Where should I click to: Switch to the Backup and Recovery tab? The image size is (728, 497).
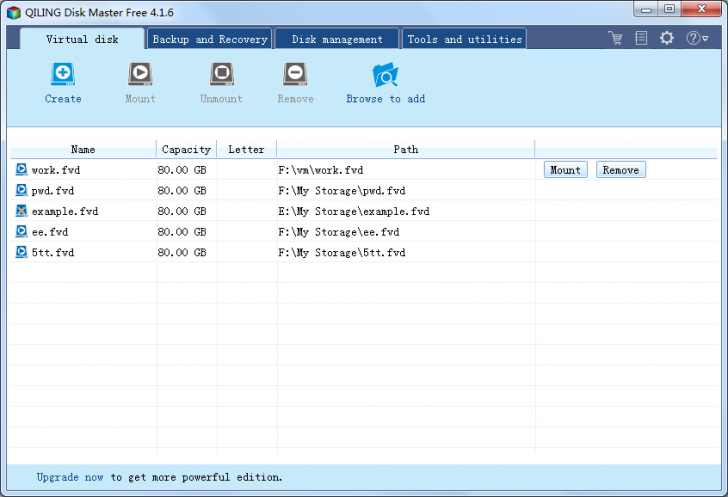pos(210,39)
